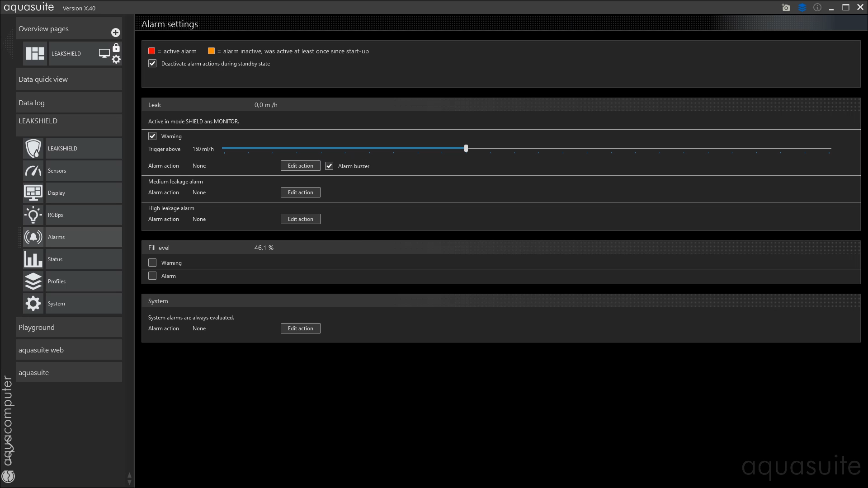Open the LEAKSHIELD menu entry
The image size is (868, 488).
(84, 148)
